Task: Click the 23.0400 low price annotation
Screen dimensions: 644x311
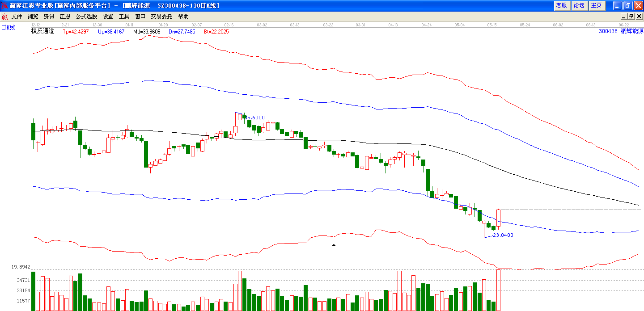Action: pyautogui.click(x=503, y=235)
